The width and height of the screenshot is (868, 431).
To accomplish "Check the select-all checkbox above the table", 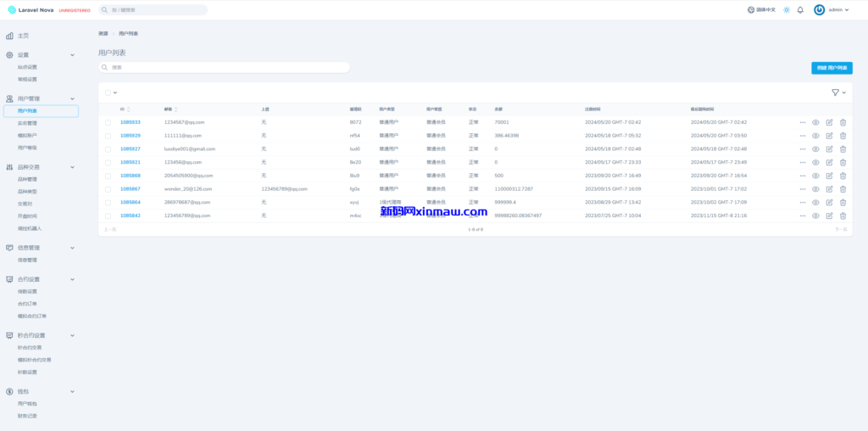I will click(x=108, y=92).
